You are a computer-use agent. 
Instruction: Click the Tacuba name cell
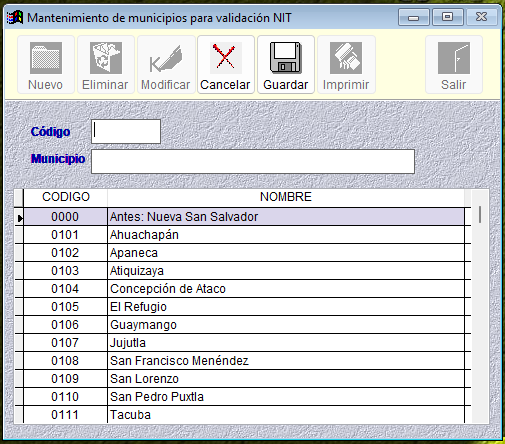pyautogui.click(x=286, y=415)
